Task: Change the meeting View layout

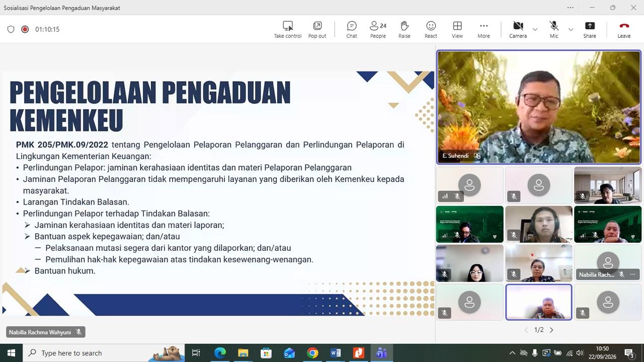Action: 457,29
